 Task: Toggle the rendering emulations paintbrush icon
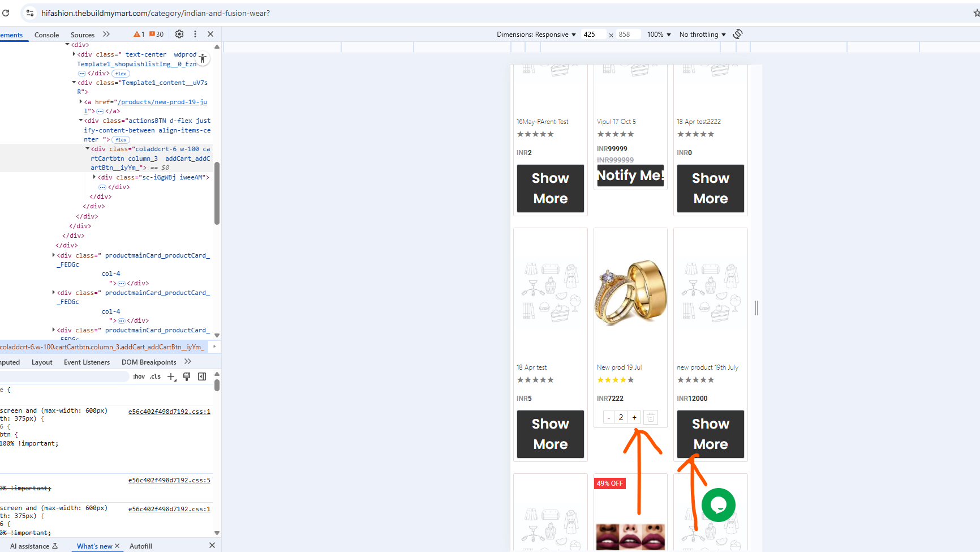coord(187,376)
